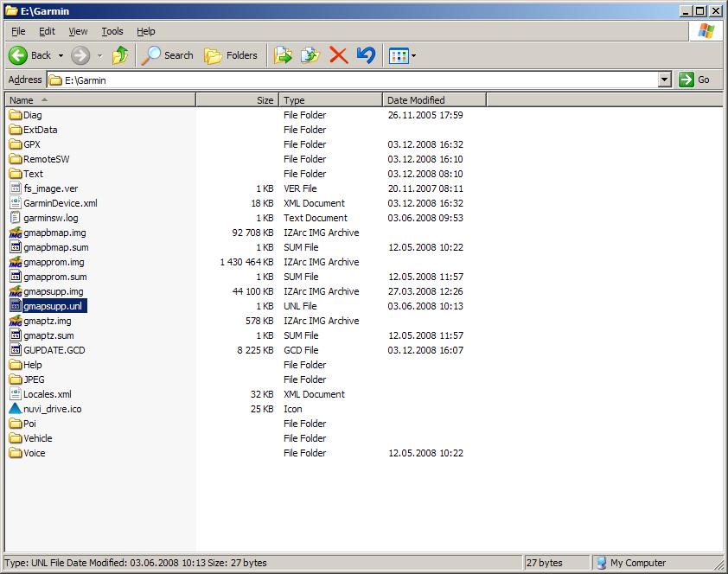Select the gmapprom.img archive file
The image size is (728, 574).
(x=54, y=262)
